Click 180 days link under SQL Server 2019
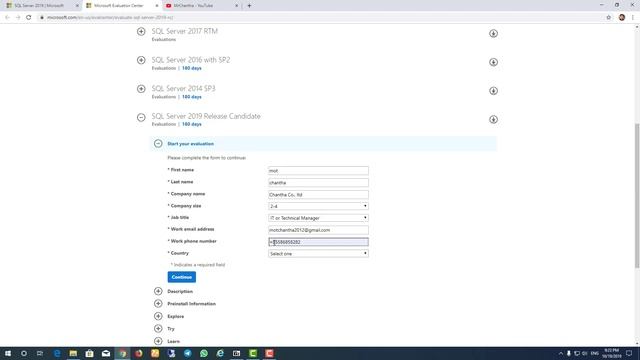This screenshot has width=640, height=360. [x=191, y=124]
